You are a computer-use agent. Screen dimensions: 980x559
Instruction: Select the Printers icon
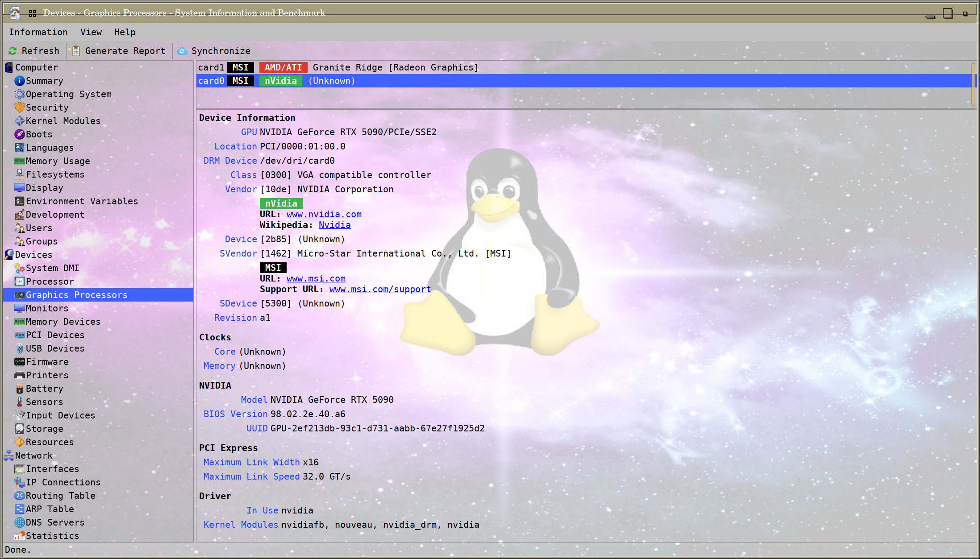click(x=20, y=375)
